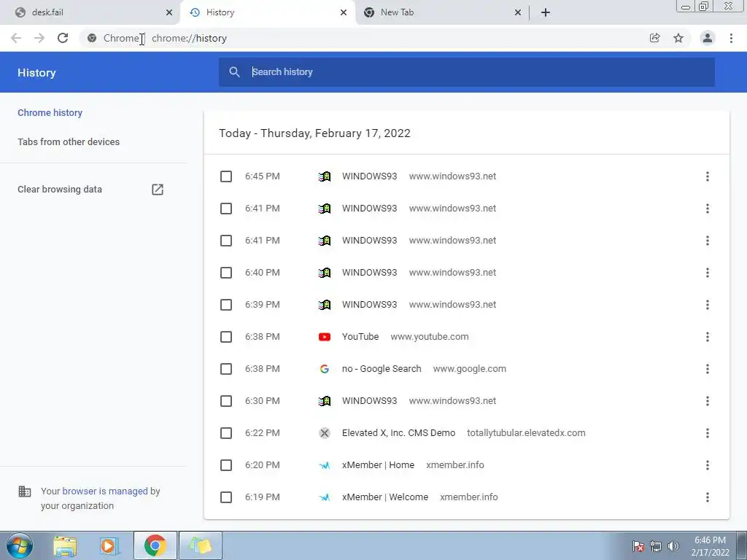The height and width of the screenshot is (560, 747).
Task: Select the YouTube history entry checkbox
Action: 226,337
